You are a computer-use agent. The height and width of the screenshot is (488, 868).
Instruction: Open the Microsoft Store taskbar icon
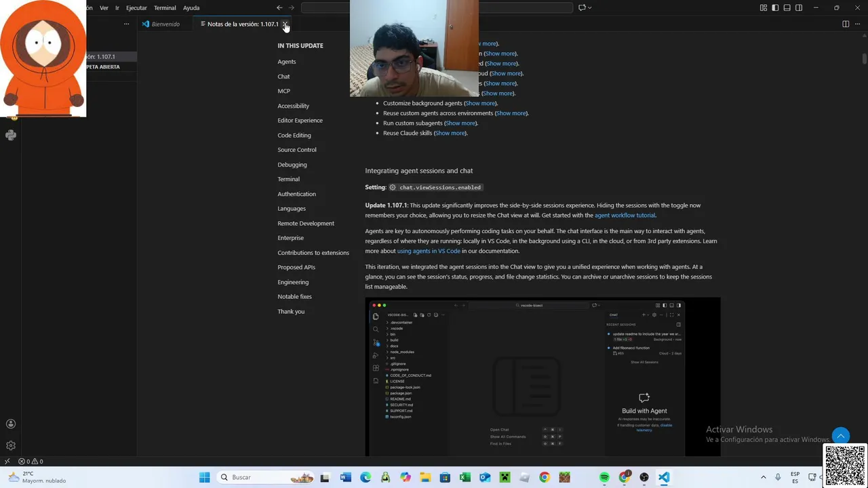pyautogui.click(x=445, y=477)
